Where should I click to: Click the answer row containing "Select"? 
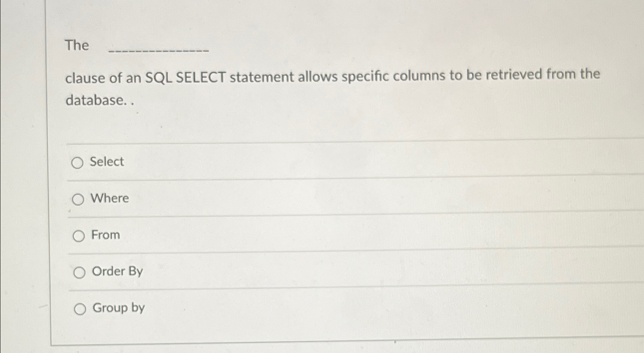(x=306, y=162)
